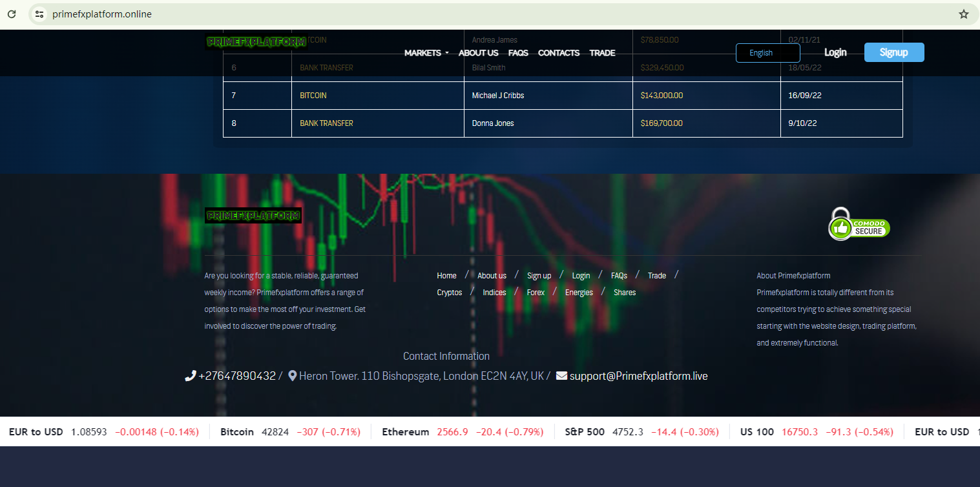The height and width of the screenshot is (487, 980).
Task: Click the S&P 500 ticker quote
Action: [x=642, y=432]
